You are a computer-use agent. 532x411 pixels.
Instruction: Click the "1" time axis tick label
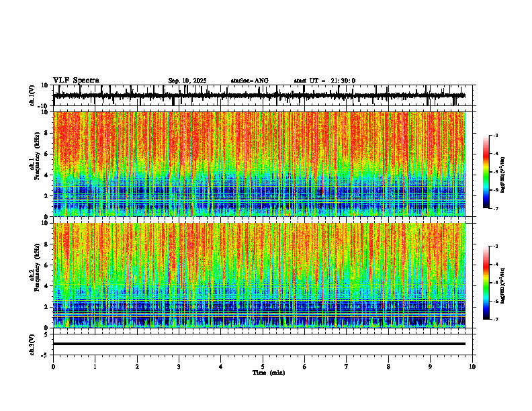(x=95, y=367)
